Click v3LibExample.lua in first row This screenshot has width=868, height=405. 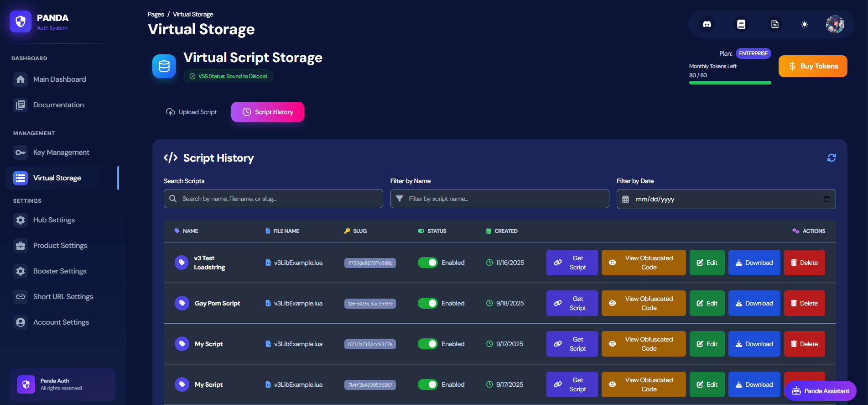[x=298, y=263]
